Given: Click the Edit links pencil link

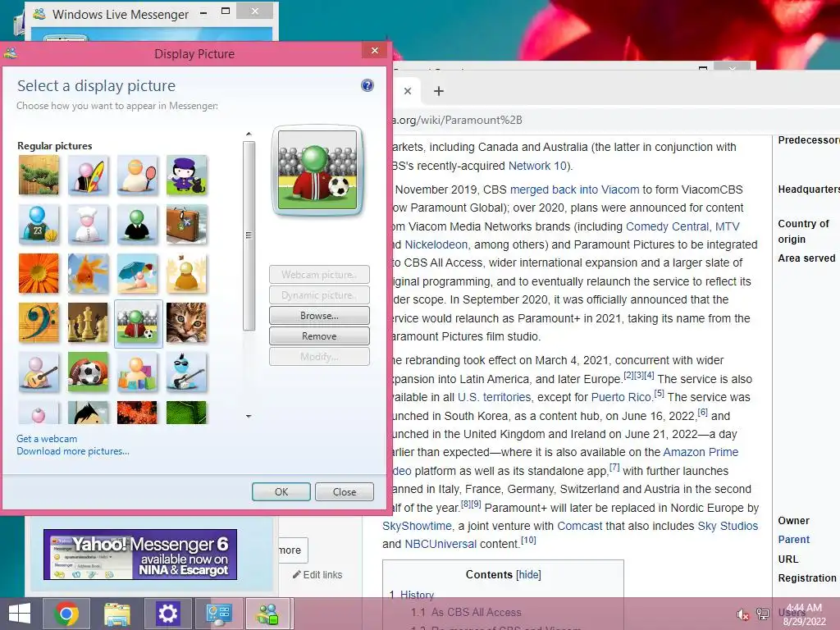Looking at the screenshot, I should pos(317,575).
